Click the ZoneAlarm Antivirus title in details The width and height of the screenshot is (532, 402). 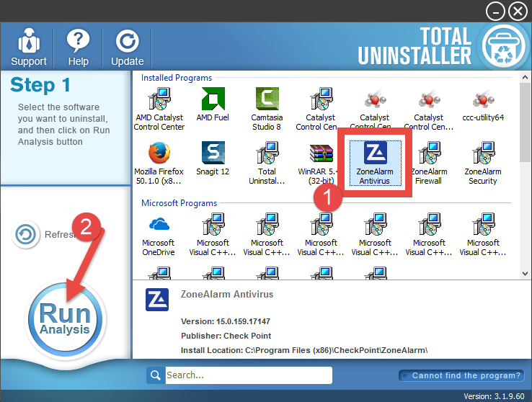point(227,294)
